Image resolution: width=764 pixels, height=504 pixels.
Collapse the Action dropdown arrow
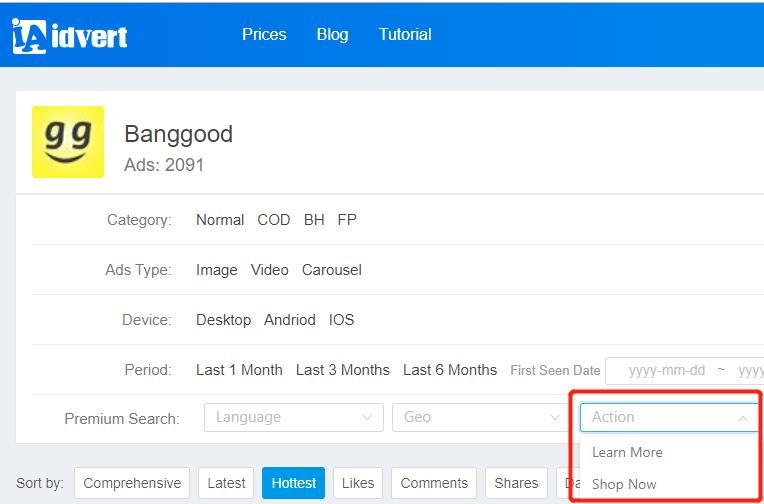tap(742, 418)
